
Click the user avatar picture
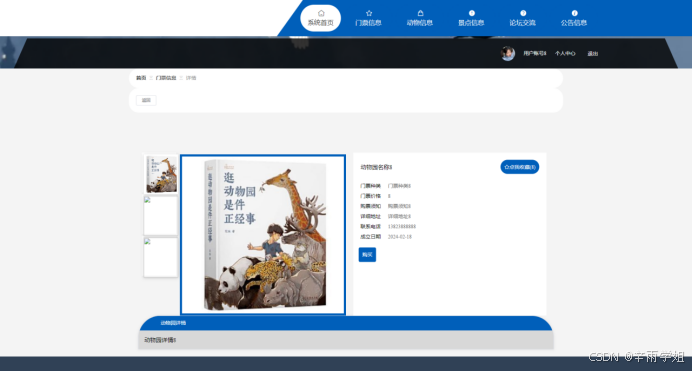[508, 54]
